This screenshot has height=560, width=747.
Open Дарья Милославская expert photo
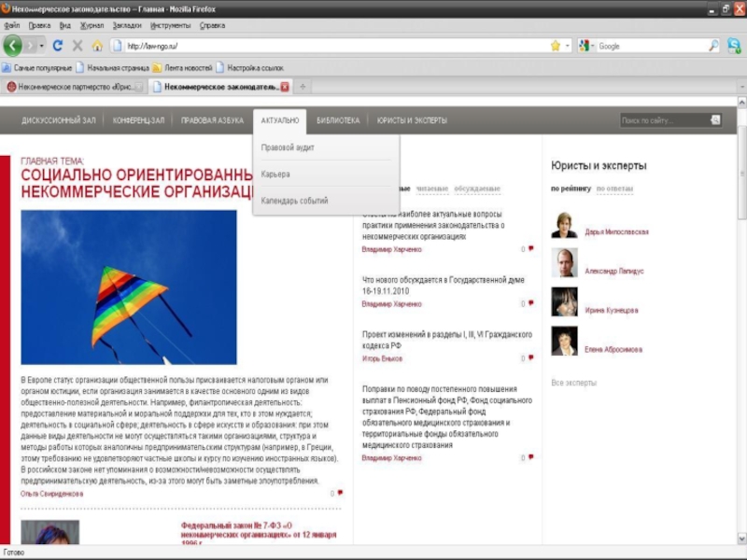[x=564, y=225]
